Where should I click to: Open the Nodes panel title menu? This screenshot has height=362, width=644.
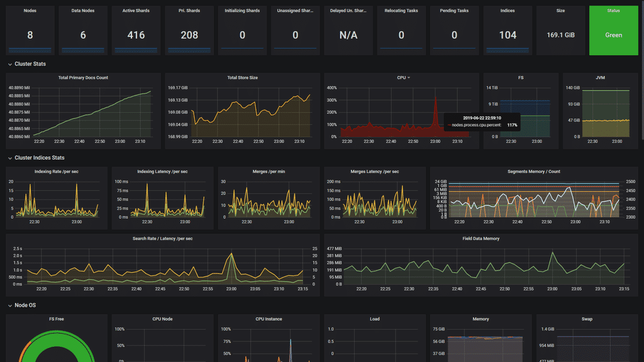pos(30,11)
